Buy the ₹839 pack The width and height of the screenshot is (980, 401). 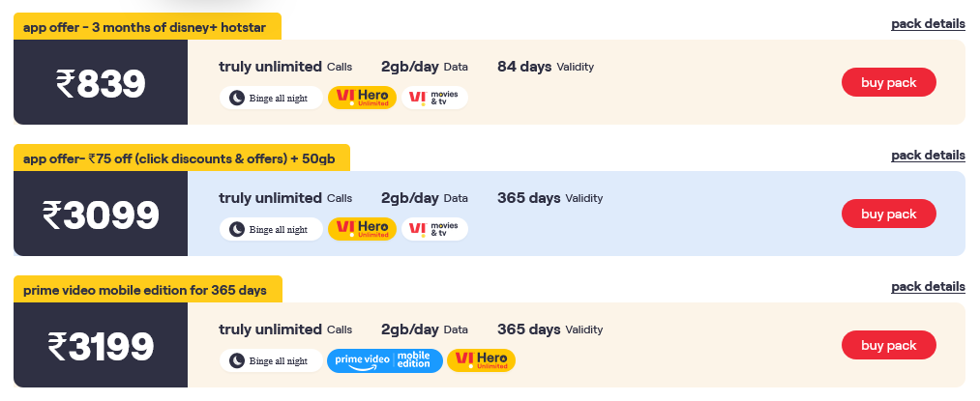888,82
